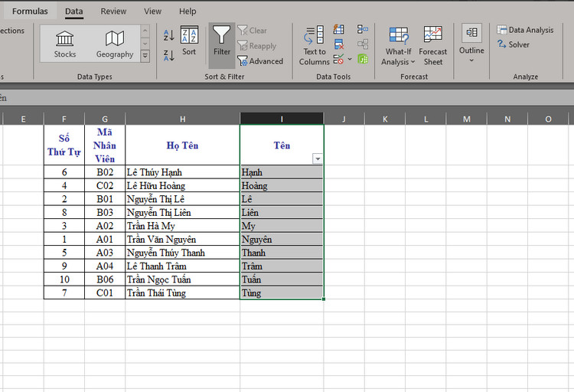
Task: Insert the Stocks data type
Action: pos(65,44)
